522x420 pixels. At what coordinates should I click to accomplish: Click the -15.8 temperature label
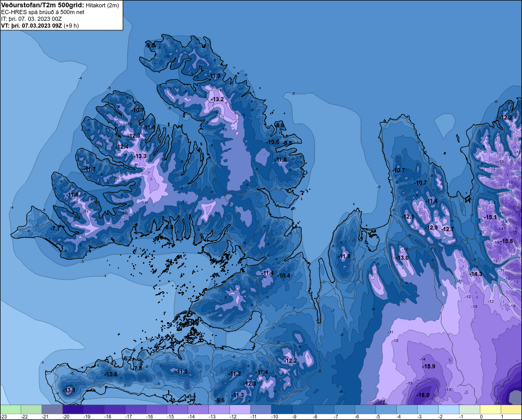(507, 241)
